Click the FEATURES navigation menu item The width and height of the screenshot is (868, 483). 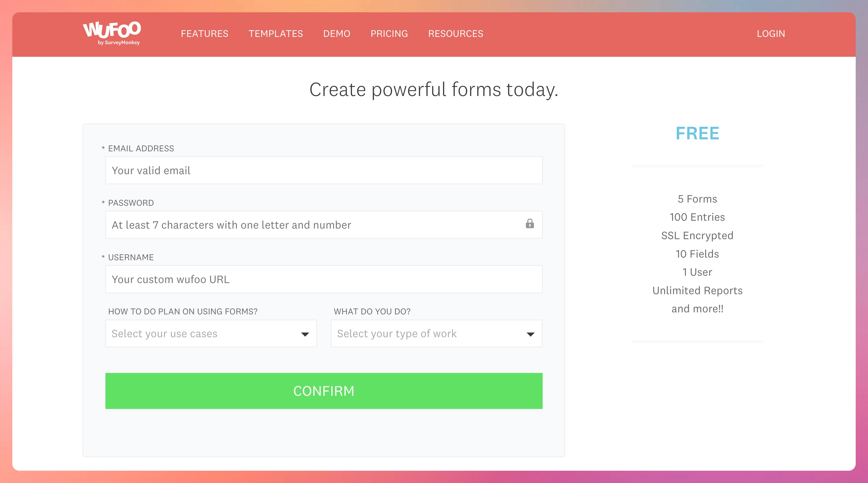205,33
